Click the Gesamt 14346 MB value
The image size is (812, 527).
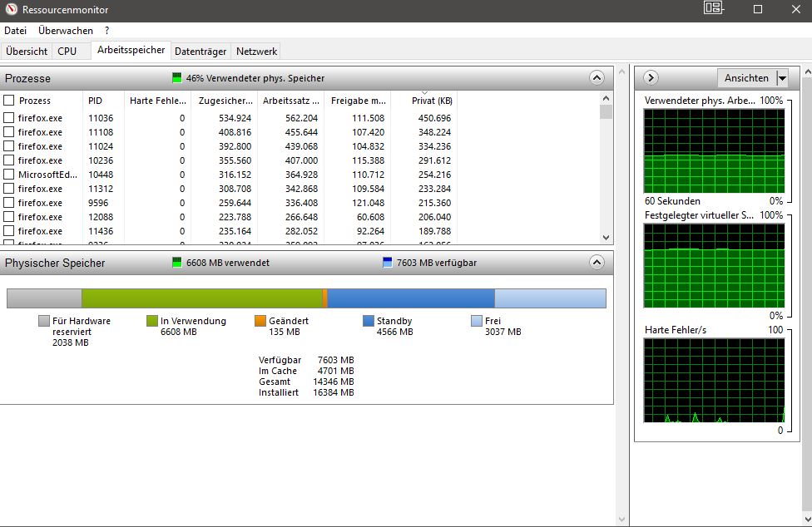click(334, 382)
